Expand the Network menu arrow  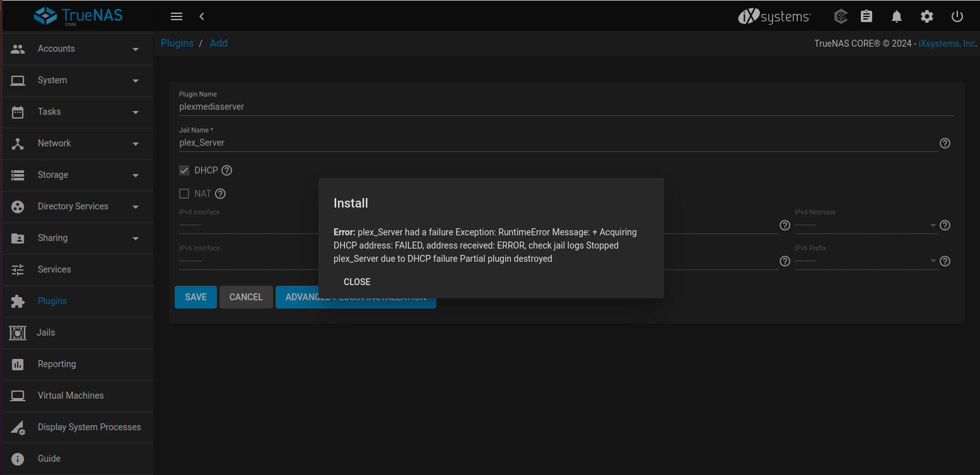click(x=136, y=144)
